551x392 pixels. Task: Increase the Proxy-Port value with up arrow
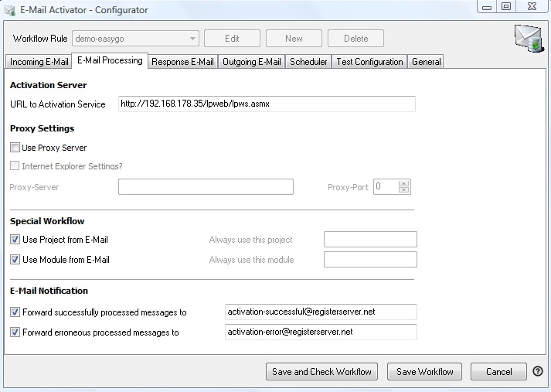click(x=403, y=183)
